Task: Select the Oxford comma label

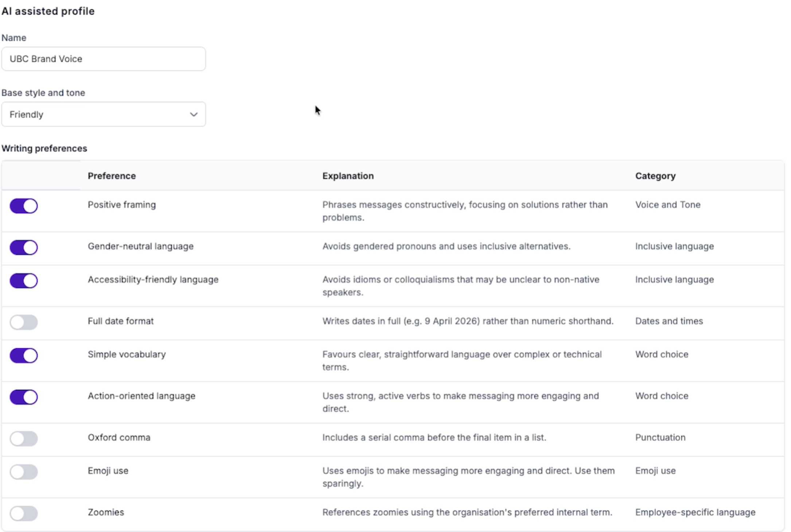Action: coord(119,437)
